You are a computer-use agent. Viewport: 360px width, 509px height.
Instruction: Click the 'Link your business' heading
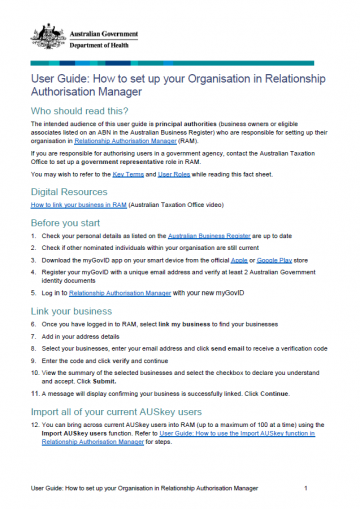click(x=71, y=311)
